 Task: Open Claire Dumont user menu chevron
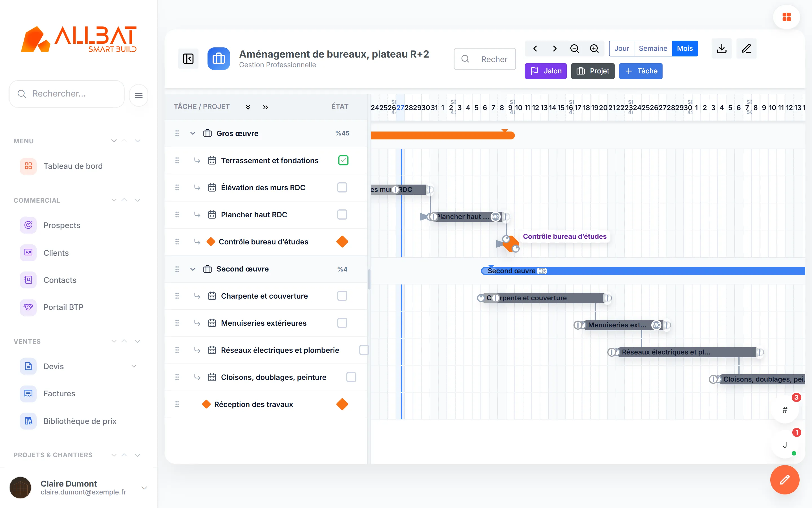(x=144, y=488)
